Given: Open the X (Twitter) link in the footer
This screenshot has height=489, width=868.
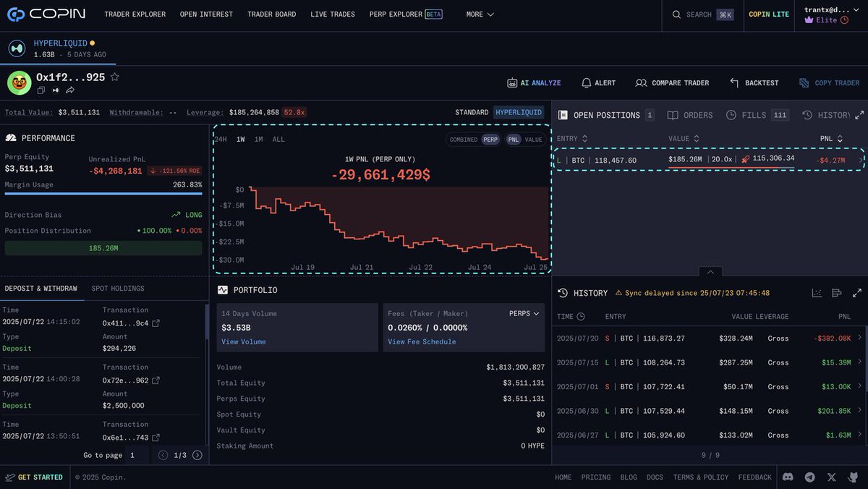Looking at the screenshot, I should pyautogui.click(x=832, y=477).
